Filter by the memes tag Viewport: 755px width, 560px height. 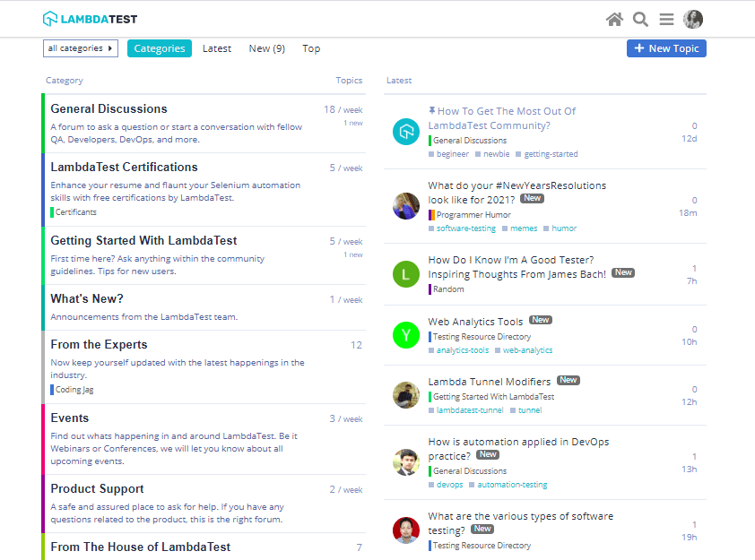(520, 228)
